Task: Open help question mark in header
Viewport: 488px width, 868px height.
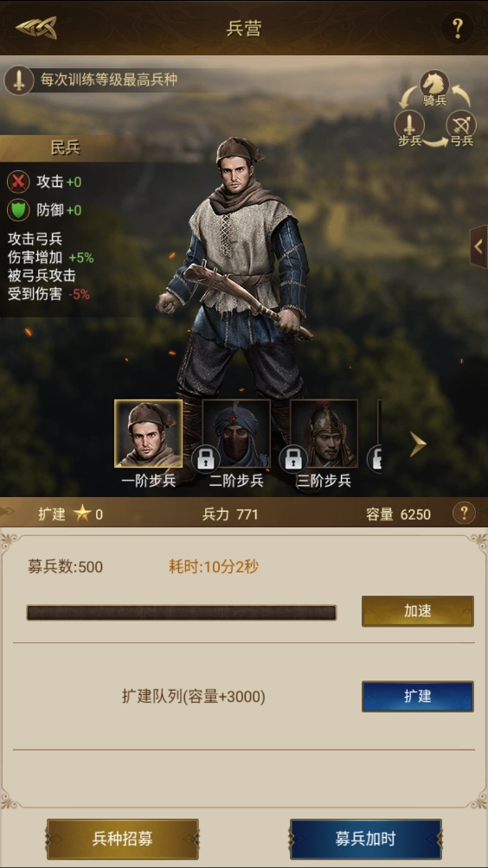Action: (458, 28)
